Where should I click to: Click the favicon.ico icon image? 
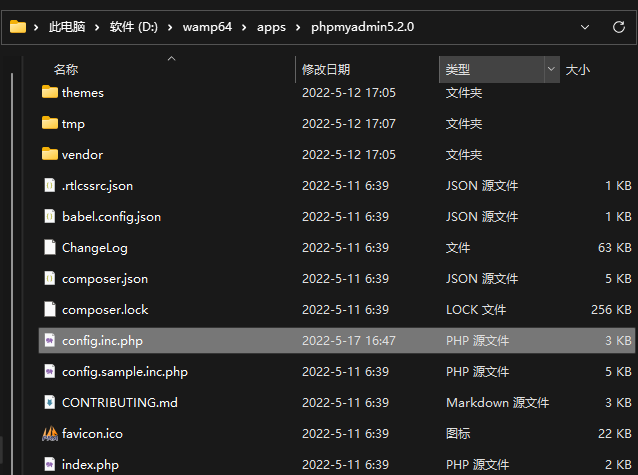click(50, 433)
